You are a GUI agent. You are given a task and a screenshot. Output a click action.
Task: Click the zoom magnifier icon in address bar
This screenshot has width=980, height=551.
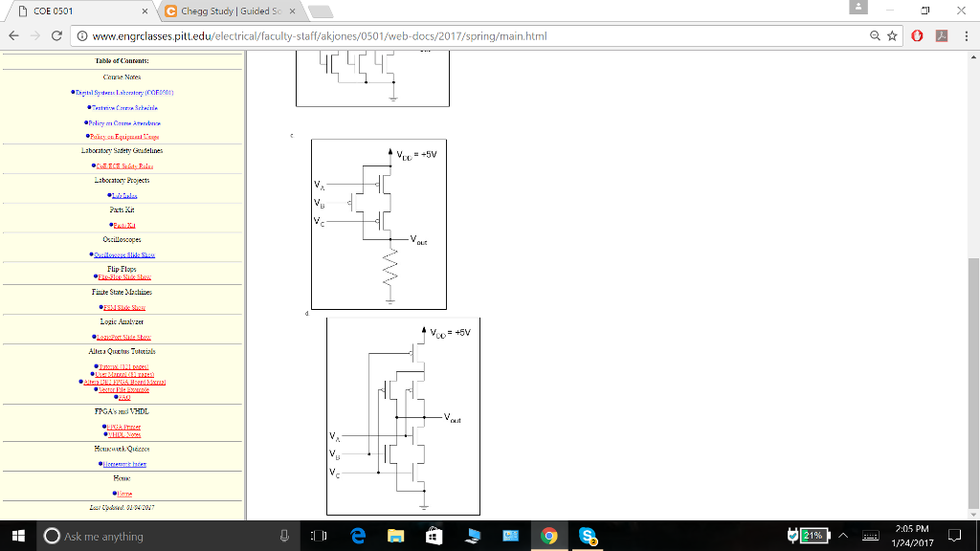coord(875,36)
